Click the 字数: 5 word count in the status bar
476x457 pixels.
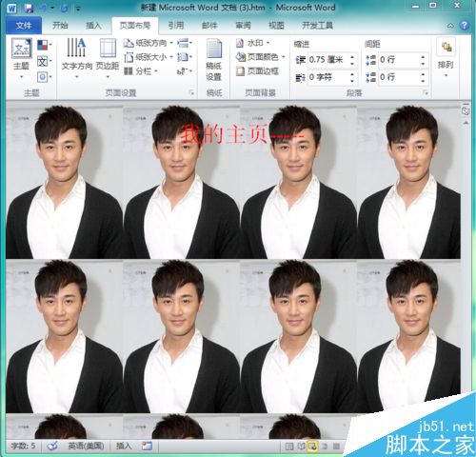[x=23, y=446]
